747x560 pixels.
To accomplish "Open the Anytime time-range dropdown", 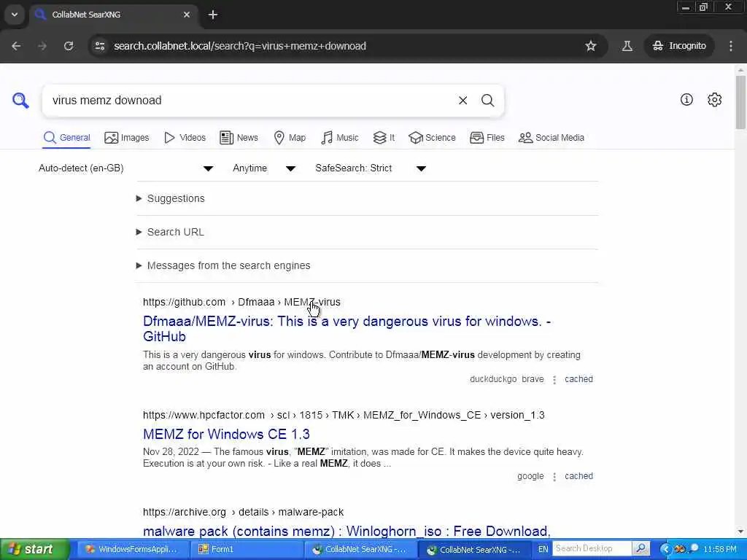I will tap(264, 168).
